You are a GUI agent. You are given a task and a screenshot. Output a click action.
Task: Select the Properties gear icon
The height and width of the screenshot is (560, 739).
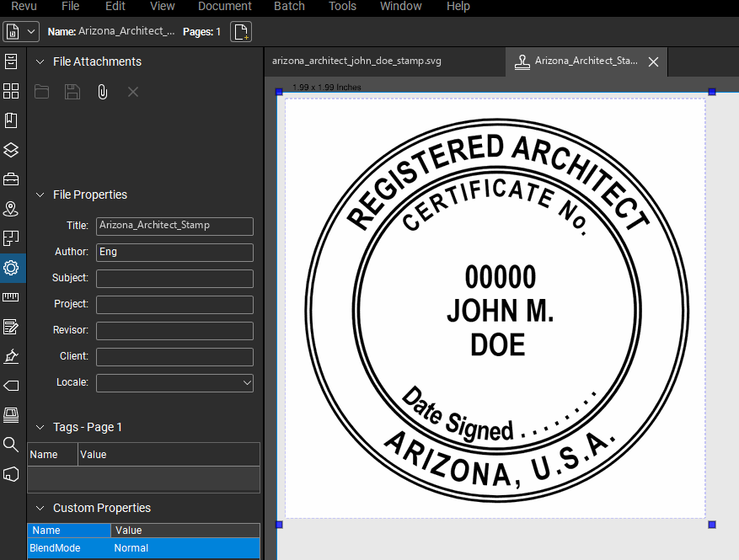tap(11, 268)
